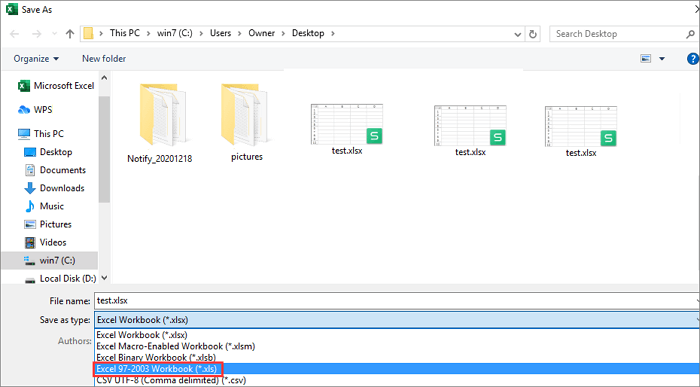The image size is (700, 387).
Task: Select Users in the address path
Action: 221,33
